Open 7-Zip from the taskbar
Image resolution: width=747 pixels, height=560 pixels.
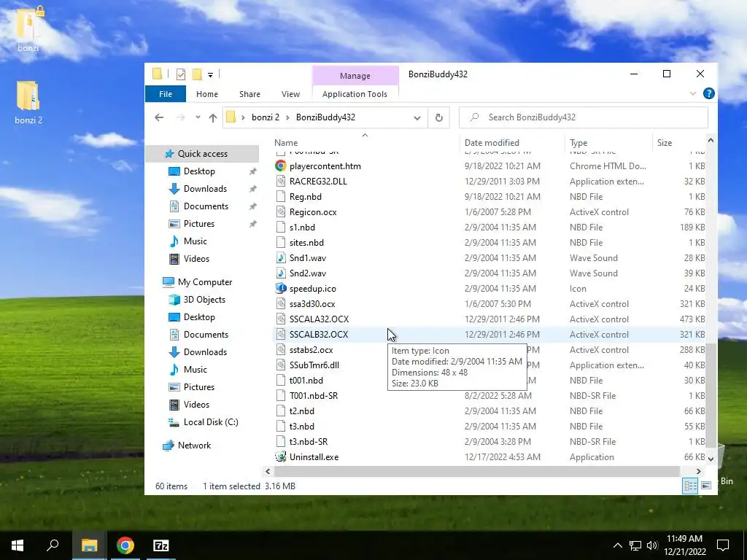click(160, 545)
